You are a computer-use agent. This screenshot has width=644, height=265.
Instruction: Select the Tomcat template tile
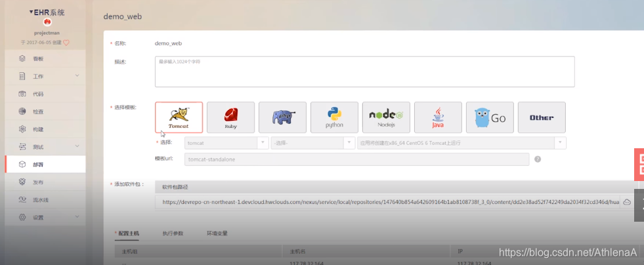(x=179, y=117)
